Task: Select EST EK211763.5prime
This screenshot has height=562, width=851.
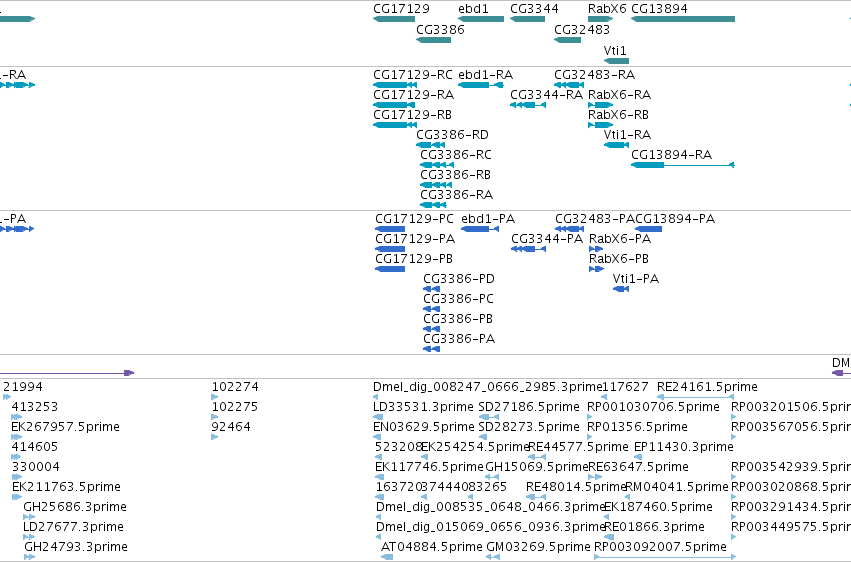Action: [x=17, y=497]
